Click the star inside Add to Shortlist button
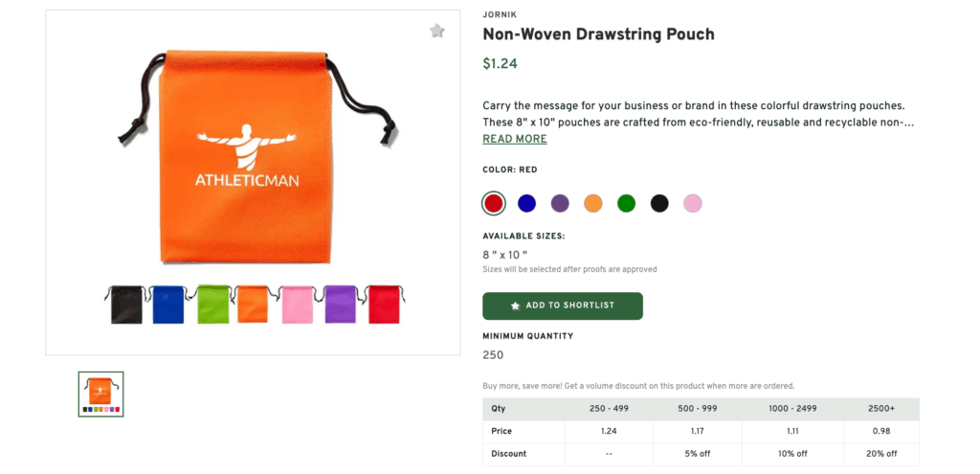 pos(516,305)
